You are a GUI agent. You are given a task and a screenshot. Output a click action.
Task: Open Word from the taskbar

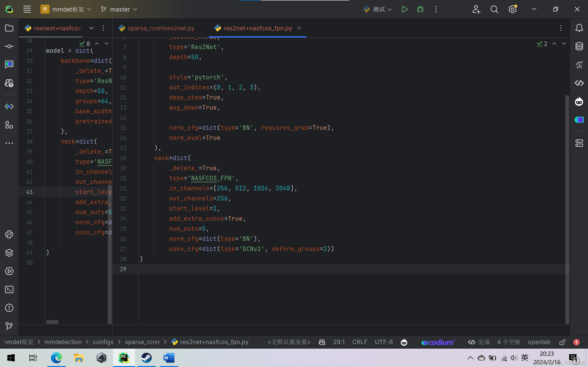169,358
